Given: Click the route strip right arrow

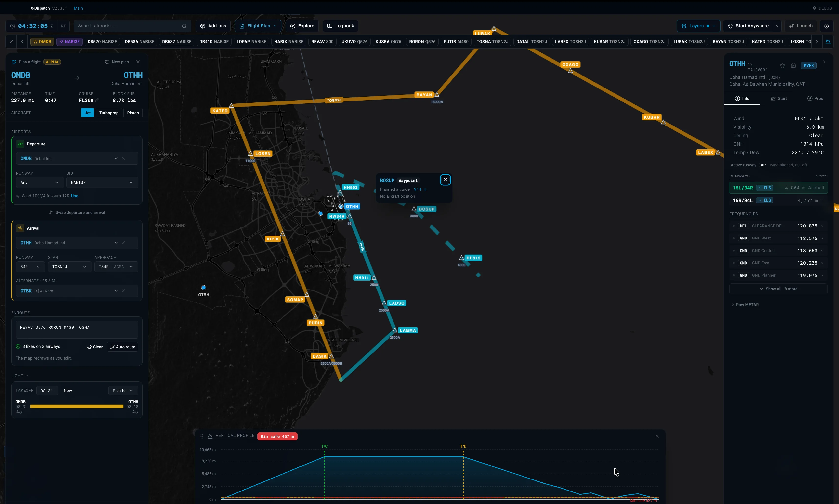Looking at the screenshot, I should coord(817,42).
